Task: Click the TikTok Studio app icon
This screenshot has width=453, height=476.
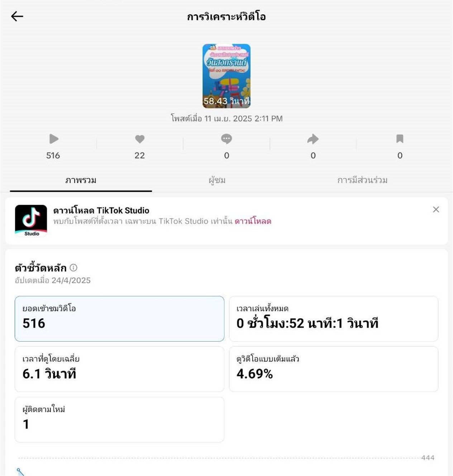Action: pos(31,221)
